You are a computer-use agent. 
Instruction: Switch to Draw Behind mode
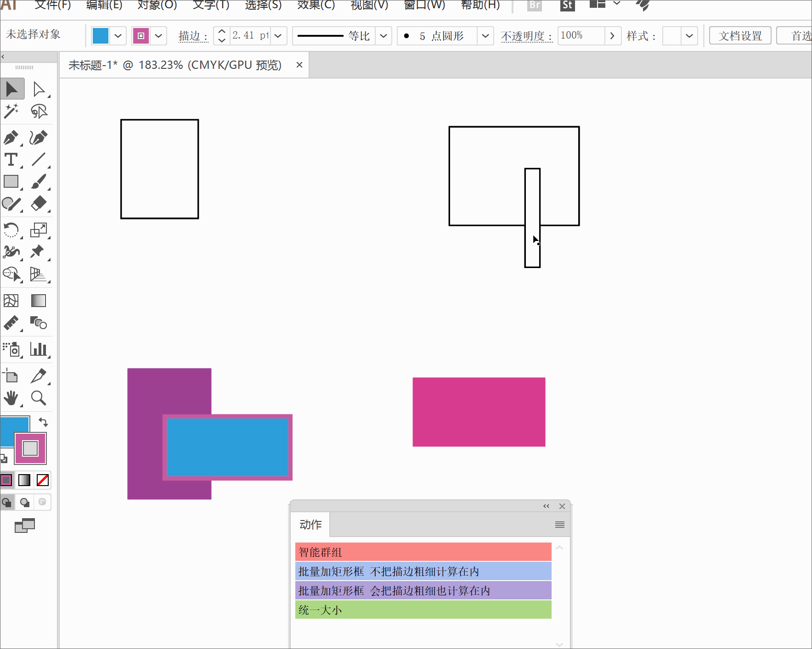24,502
